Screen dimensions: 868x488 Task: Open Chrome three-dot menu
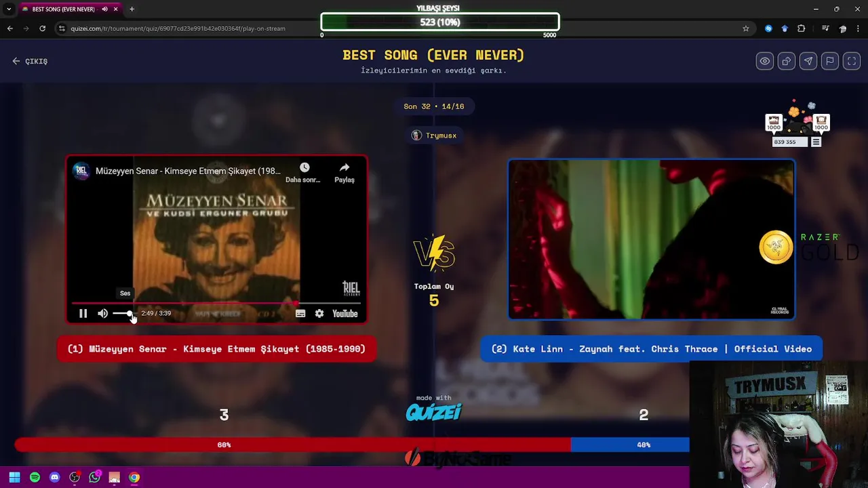pos(859,28)
